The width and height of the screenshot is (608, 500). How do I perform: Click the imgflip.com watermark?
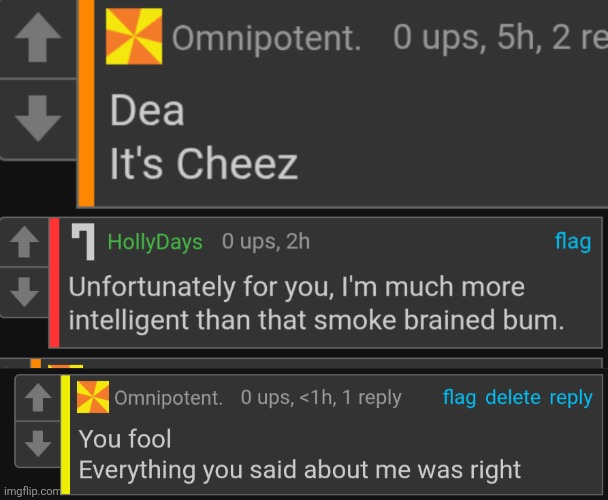coord(30,492)
